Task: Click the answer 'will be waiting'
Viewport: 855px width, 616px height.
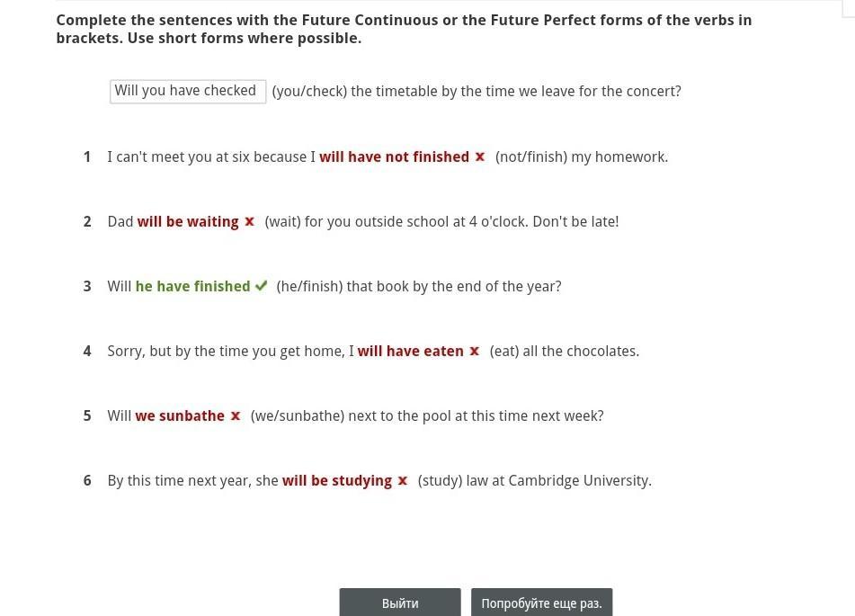Action: 188,221
